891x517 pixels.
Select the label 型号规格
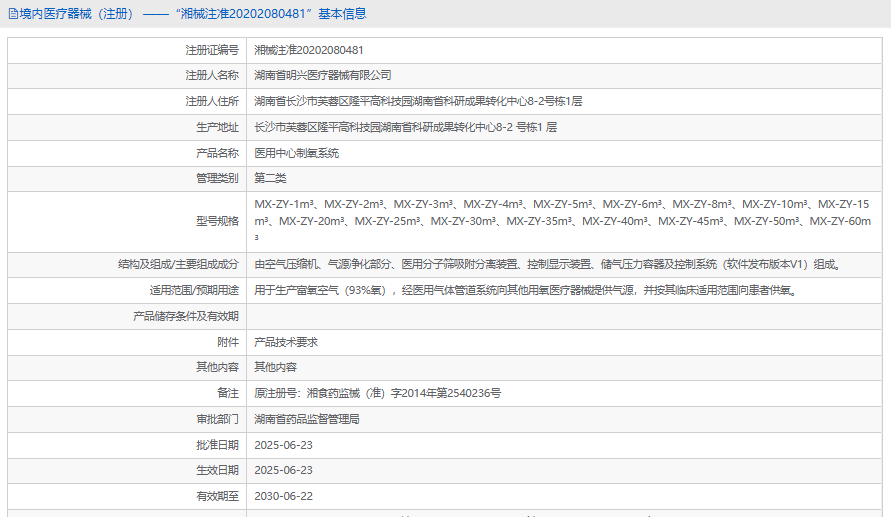(218, 221)
